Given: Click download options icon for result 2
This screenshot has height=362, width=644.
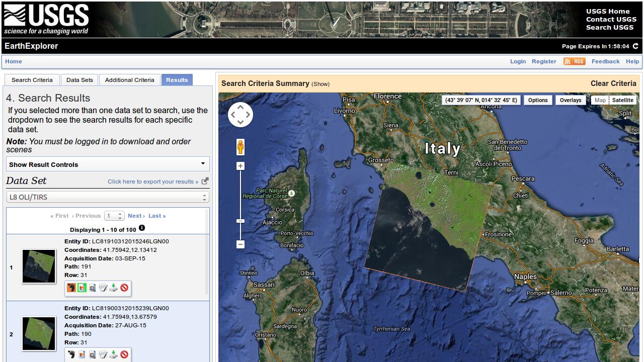Looking at the screenshot, I should (x=114, y=354).
